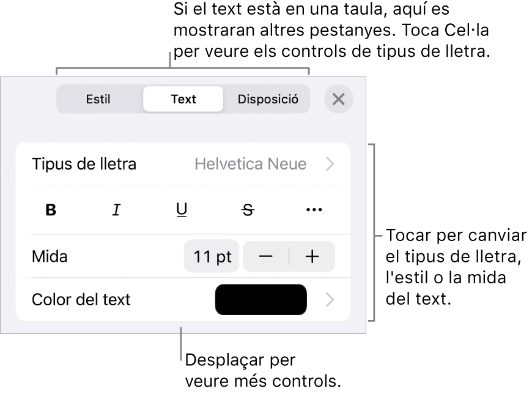Apply italic formatting with the I icon

coord(116,209)
